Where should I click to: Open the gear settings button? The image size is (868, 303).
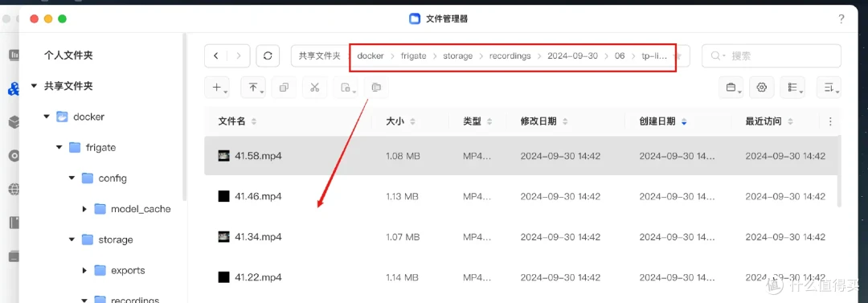click(x=762, y=88)
